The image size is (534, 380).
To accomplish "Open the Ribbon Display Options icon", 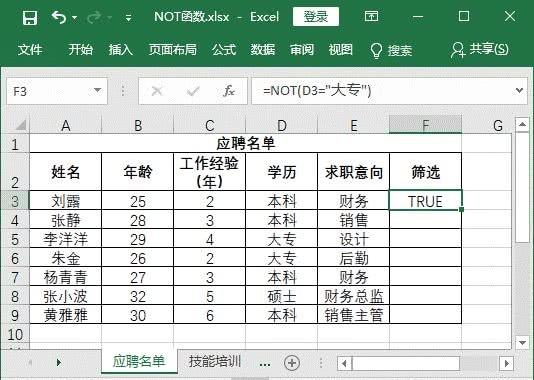I will (371, 16).
